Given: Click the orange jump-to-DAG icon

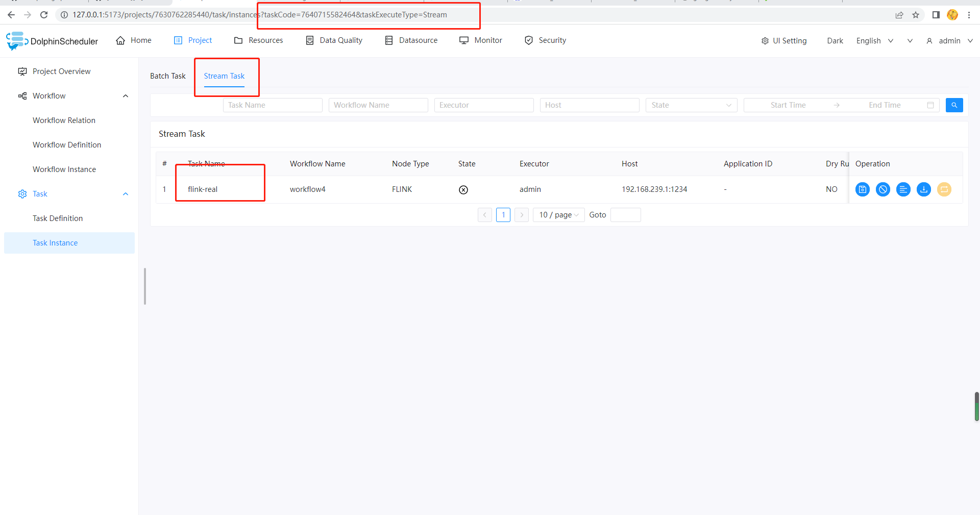Looking at the screenshot, I should click(x=944, y=189).
